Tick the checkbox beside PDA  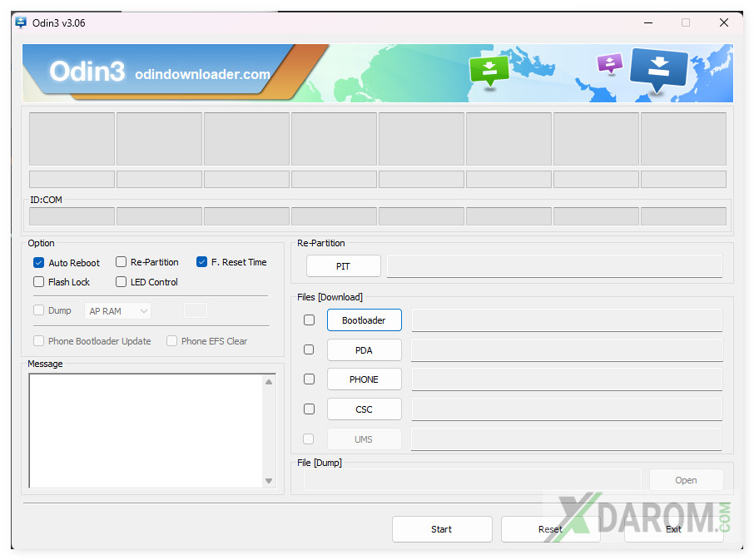(309, 350)
